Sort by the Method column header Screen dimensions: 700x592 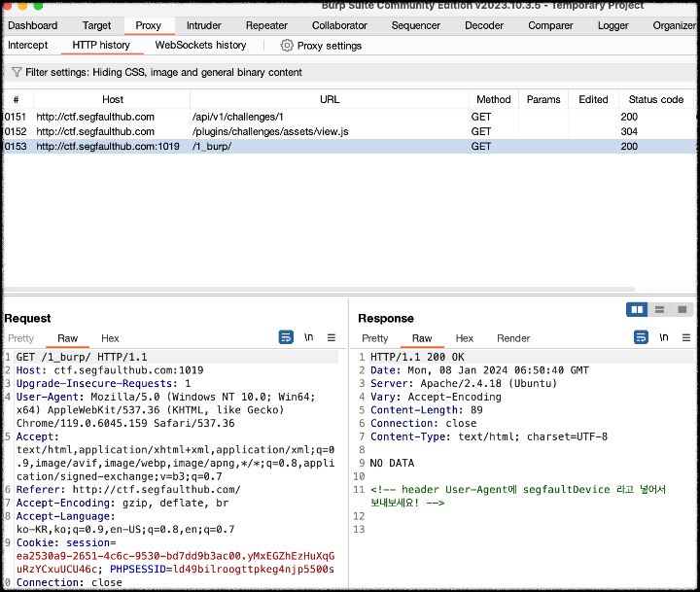click(x=493, y=99)
